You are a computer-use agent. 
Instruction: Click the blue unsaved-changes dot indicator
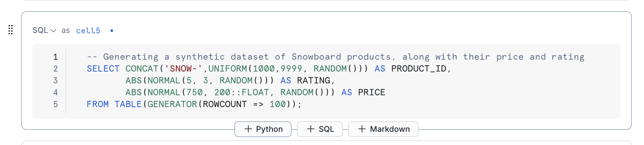[x=112, y=31]
